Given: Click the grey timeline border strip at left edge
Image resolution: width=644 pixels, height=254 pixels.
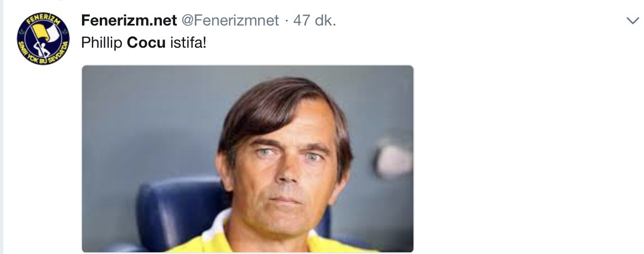Looking at the screenshot, I should click(x=2, y=127).
